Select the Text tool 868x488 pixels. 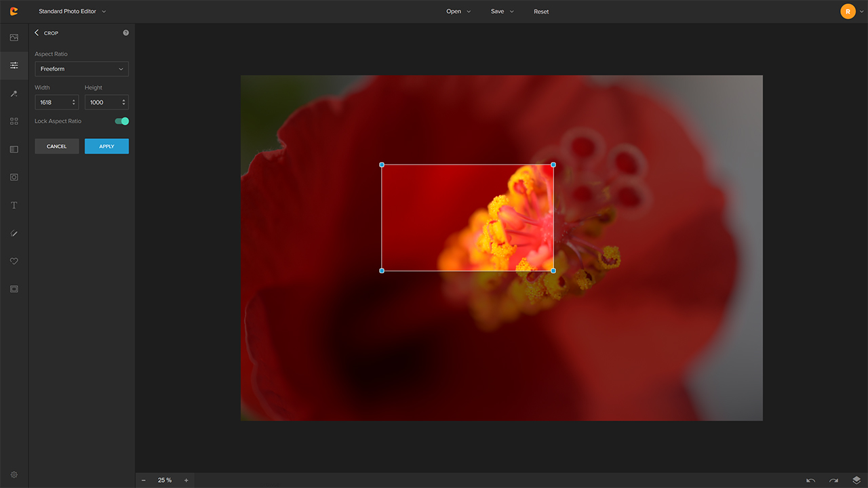(14, 205)
